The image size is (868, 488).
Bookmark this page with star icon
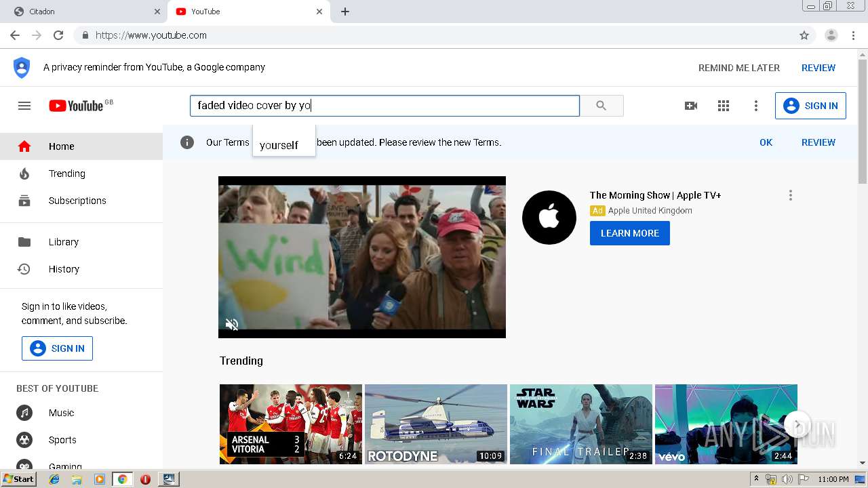coord(804,35)
